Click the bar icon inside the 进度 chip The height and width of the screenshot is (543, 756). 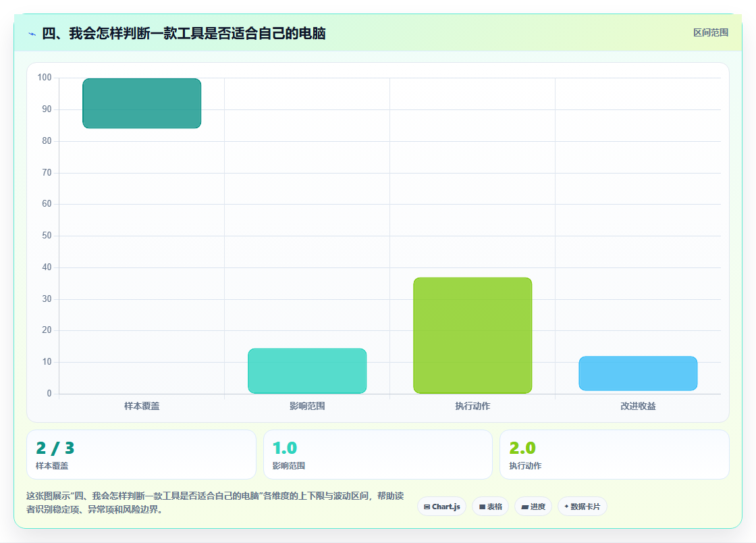(x=524, y=507)
